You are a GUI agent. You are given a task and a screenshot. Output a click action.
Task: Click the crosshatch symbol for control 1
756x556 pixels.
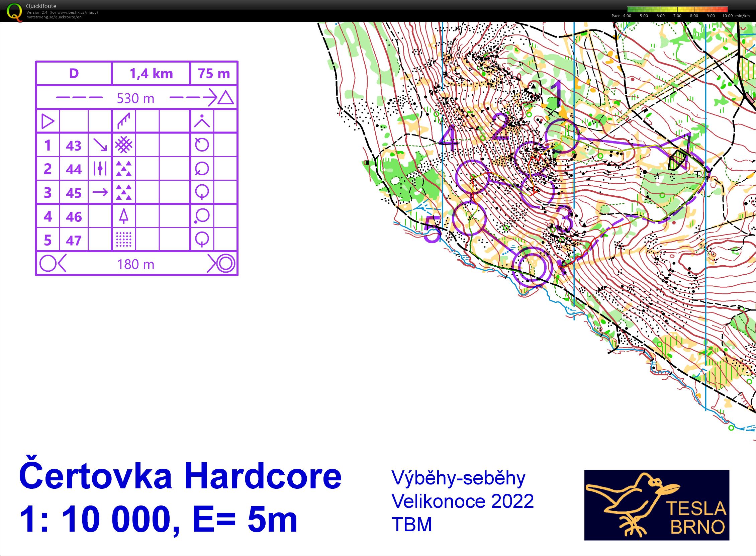tap(124, 145)
